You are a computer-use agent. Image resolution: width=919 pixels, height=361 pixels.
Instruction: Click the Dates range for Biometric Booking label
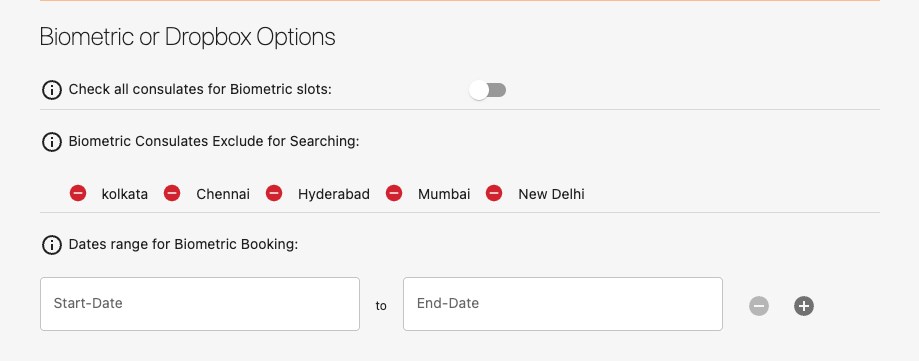coord(183,244)
